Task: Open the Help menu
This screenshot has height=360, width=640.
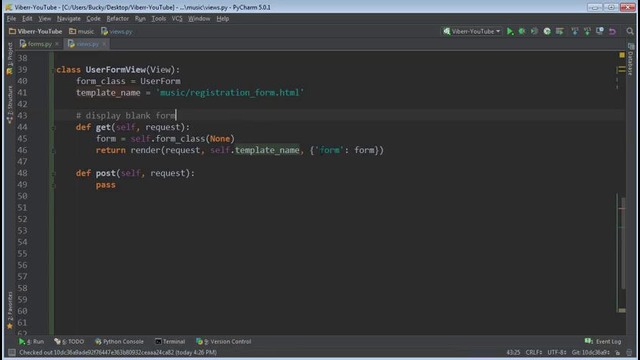Action: tap(222, 19)
